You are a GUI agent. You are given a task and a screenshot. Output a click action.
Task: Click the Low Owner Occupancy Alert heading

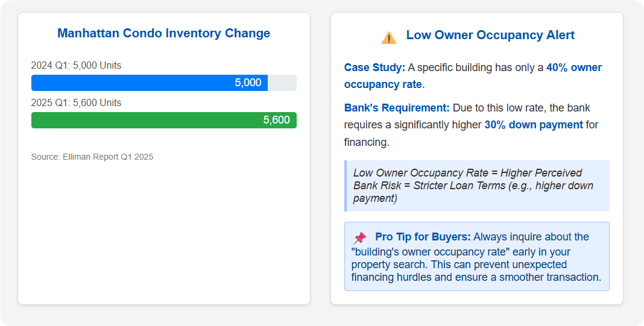(490, 35)
